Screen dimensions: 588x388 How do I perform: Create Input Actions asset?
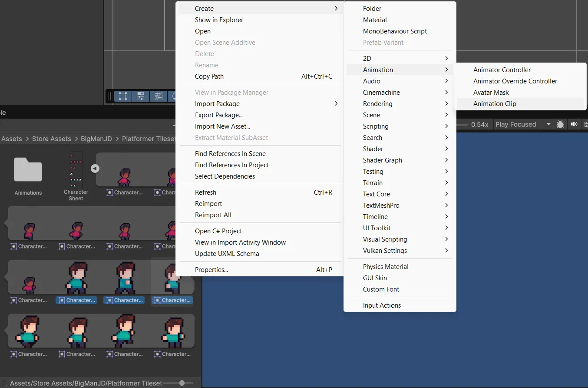point(400,305)
